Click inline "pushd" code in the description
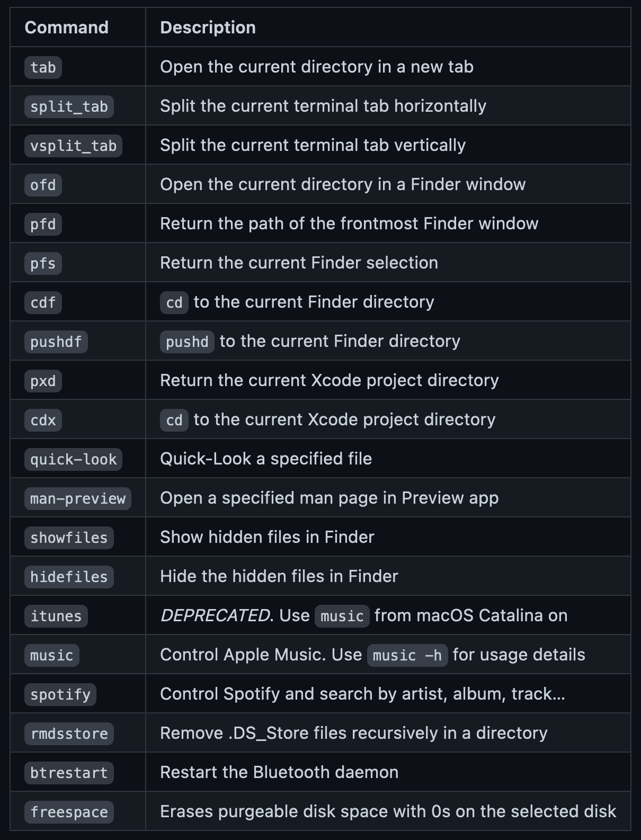Viewport: 641px width, 840px height. pos(187,342)
